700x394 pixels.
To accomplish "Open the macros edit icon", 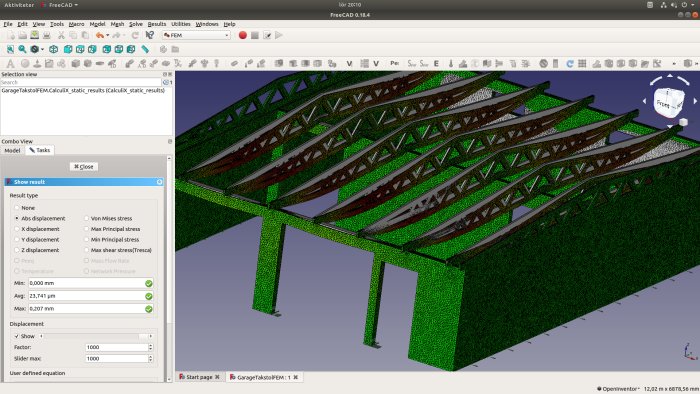I will point(267,35).
